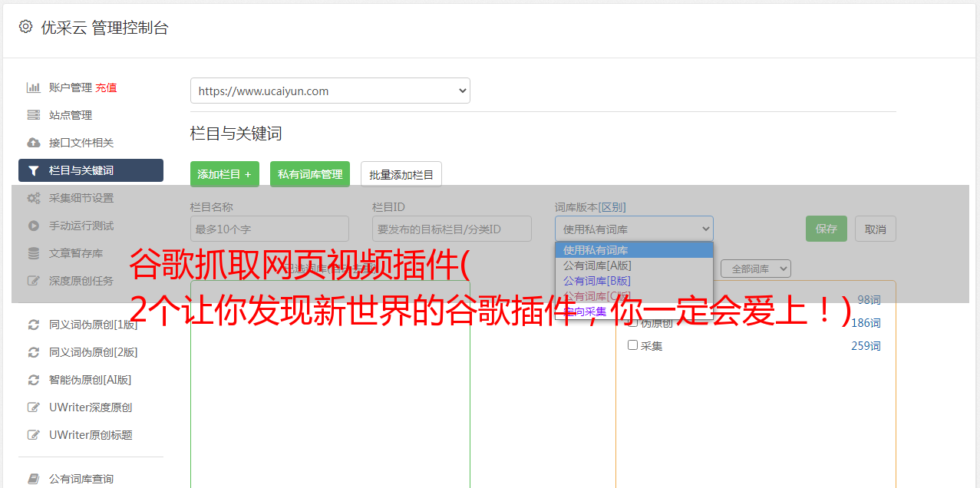Click the edit icon for 深度原创任务
This screenshot has height=488, width=980.
tap(33, 281)
